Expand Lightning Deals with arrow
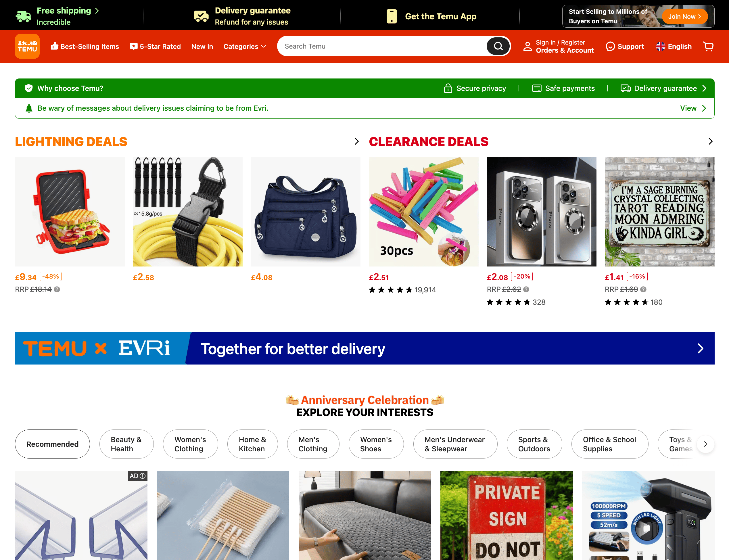 (x=357, y=141)
